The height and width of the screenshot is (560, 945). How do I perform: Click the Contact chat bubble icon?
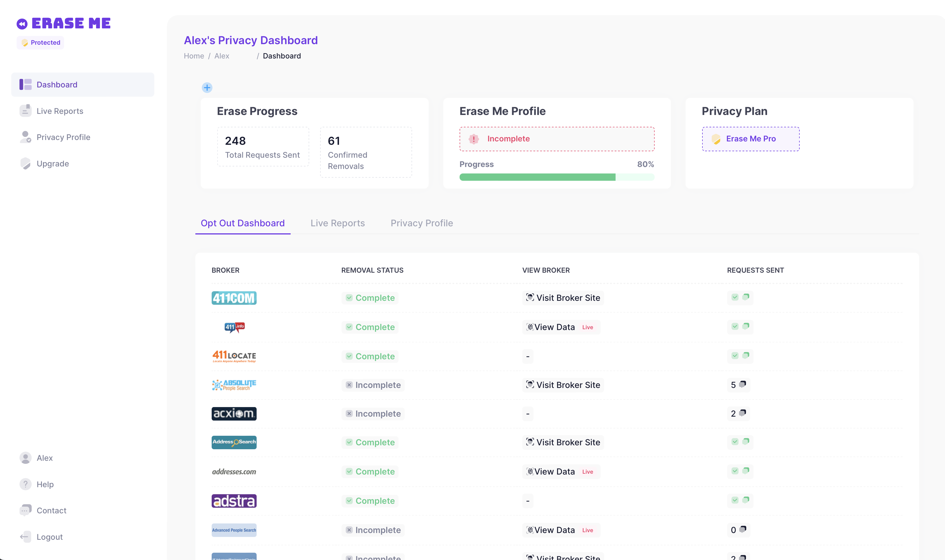coord(25,510)
